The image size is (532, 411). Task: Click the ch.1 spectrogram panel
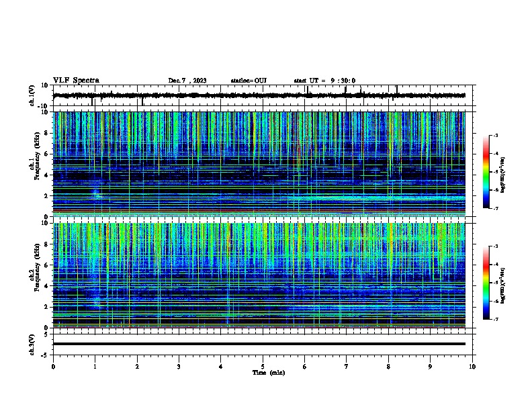pyautogui.click(x=259, y=164)
